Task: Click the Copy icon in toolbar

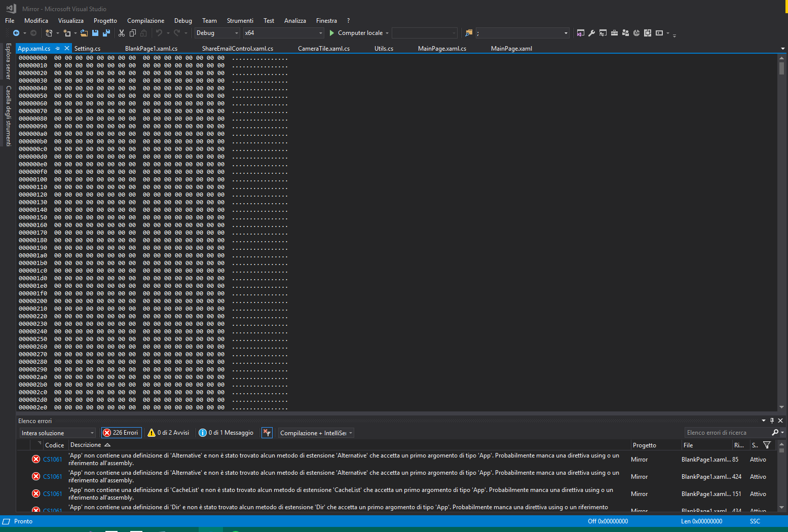Action: (x=133, y=33)
